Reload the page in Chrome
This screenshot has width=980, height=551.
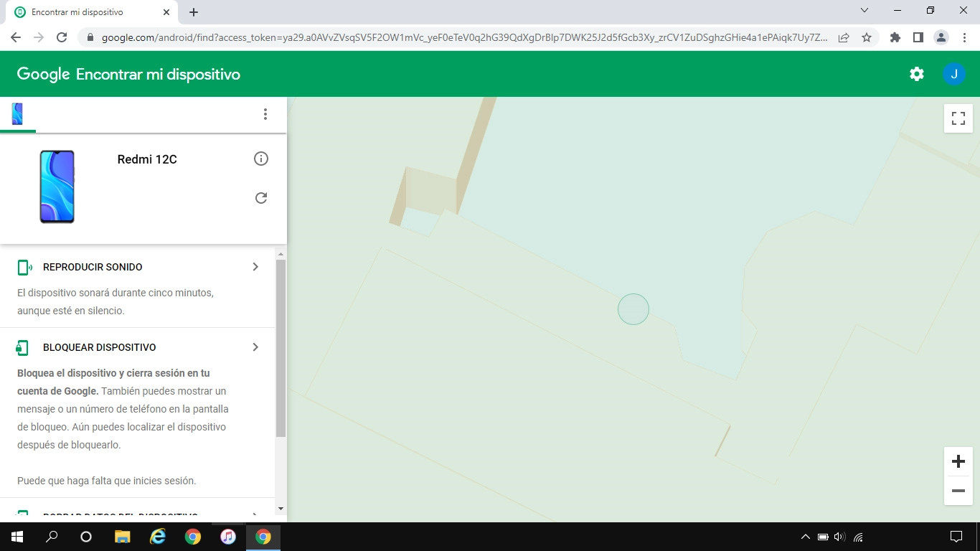62,37
